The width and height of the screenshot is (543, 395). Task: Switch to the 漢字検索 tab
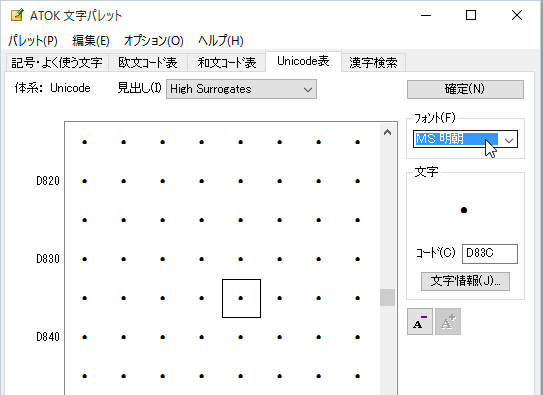point(373,63)
